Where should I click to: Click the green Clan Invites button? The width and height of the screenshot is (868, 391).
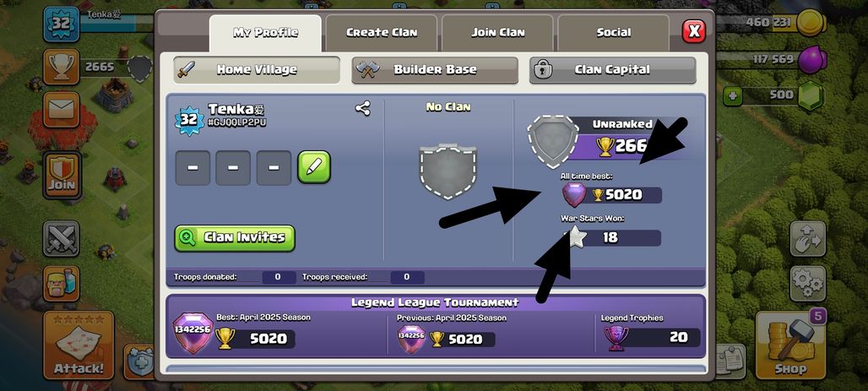(x=235, y=237)
